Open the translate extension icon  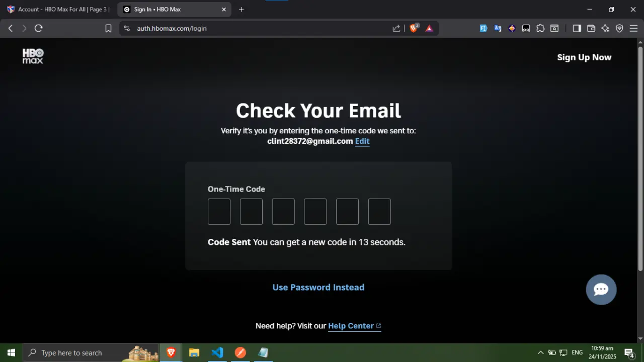498,28
